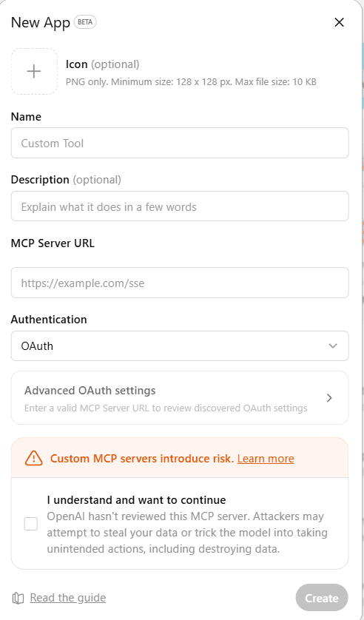This screenshot has width=364, height=620.
Task: Click the warning triangle icon
Action: coord(33,458)
